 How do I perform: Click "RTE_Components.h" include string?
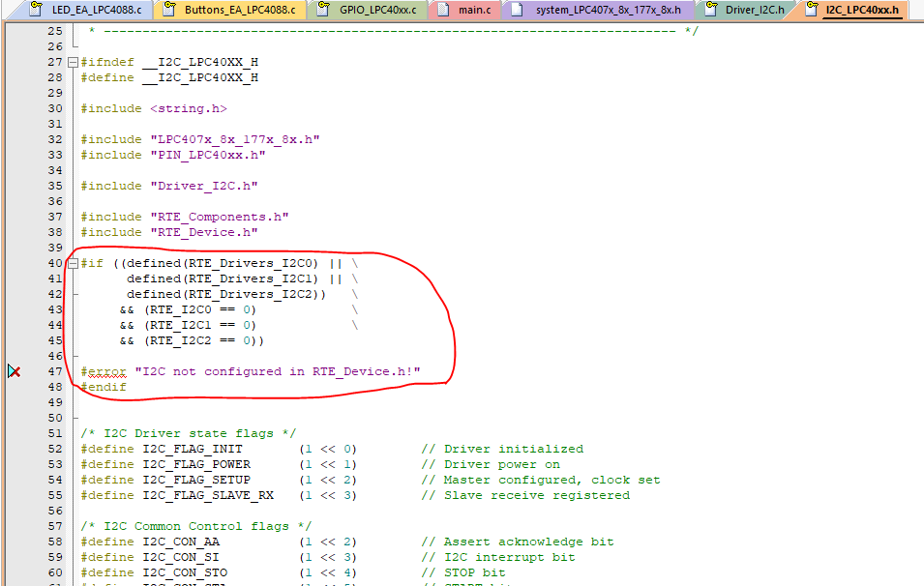(x=220, y=217)
